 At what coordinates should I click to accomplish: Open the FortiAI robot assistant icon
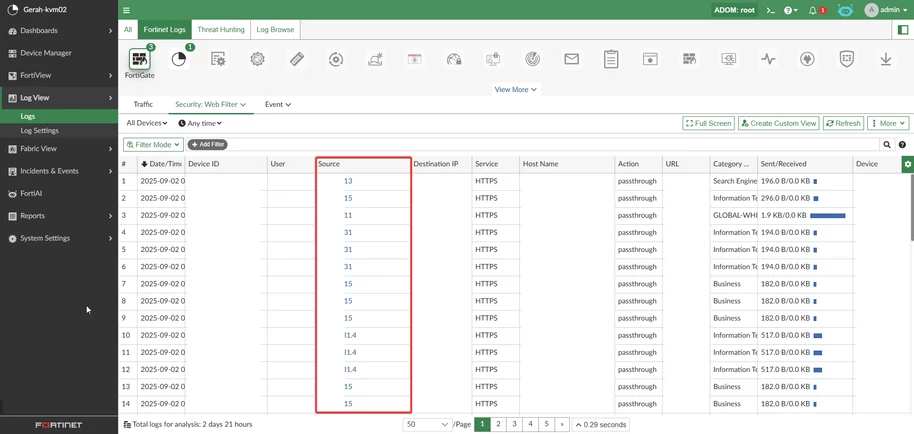pos(845,10)
